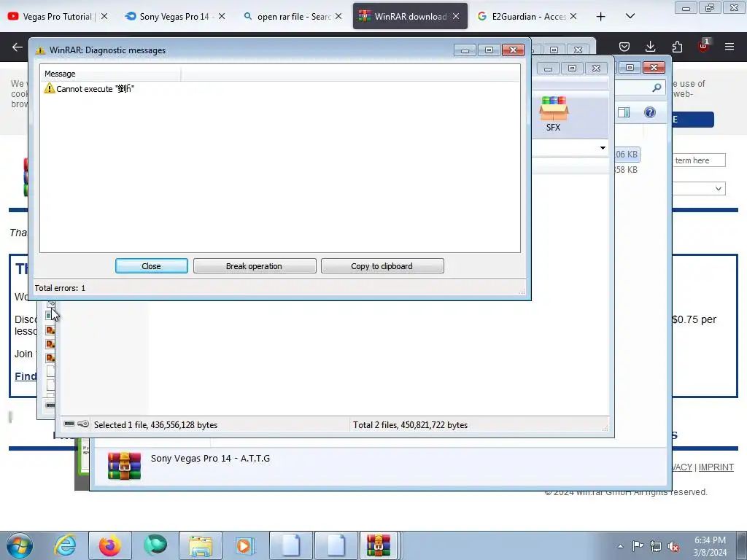
Task: Open the media player taskbar icon
Action: (x=246, y=545)
